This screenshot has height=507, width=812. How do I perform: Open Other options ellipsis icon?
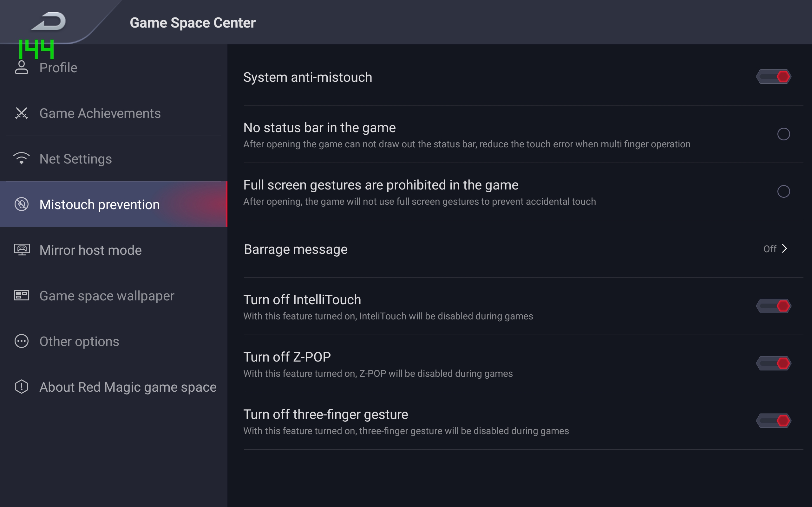(x=22, y=341)
